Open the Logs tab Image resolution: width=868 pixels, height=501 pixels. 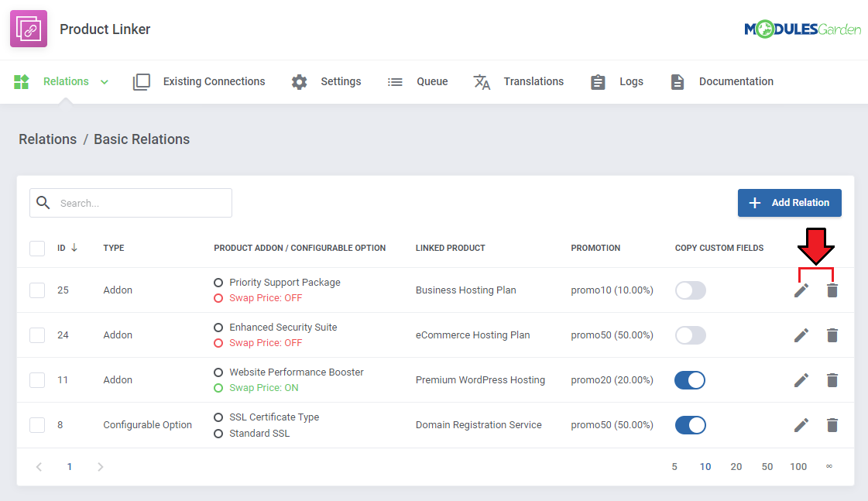click(x=631, y=81)
